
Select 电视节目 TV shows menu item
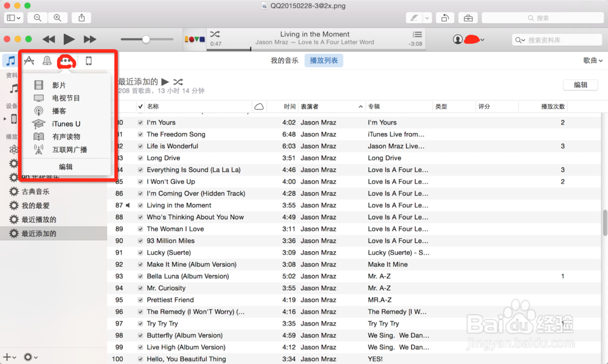click(x=66, y=98)
